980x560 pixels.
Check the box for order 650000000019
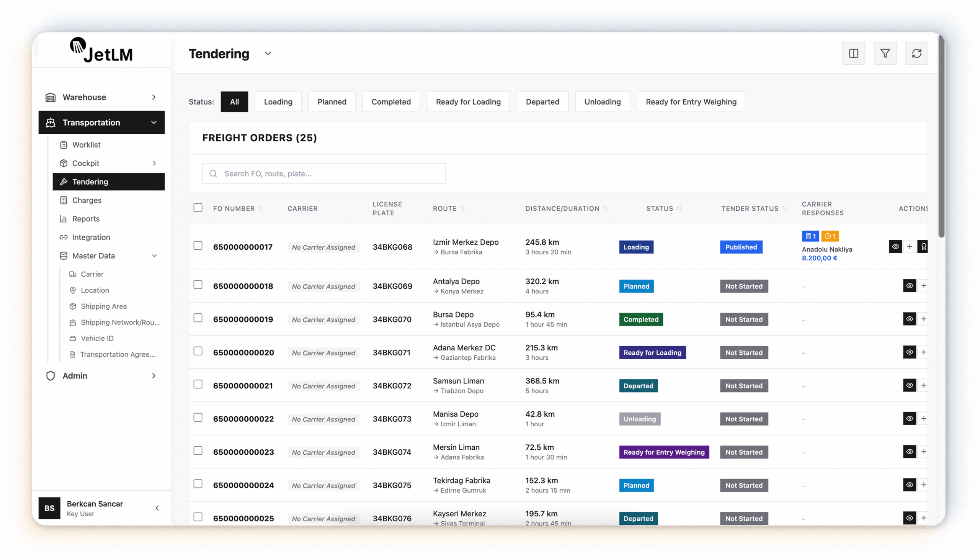198,318
